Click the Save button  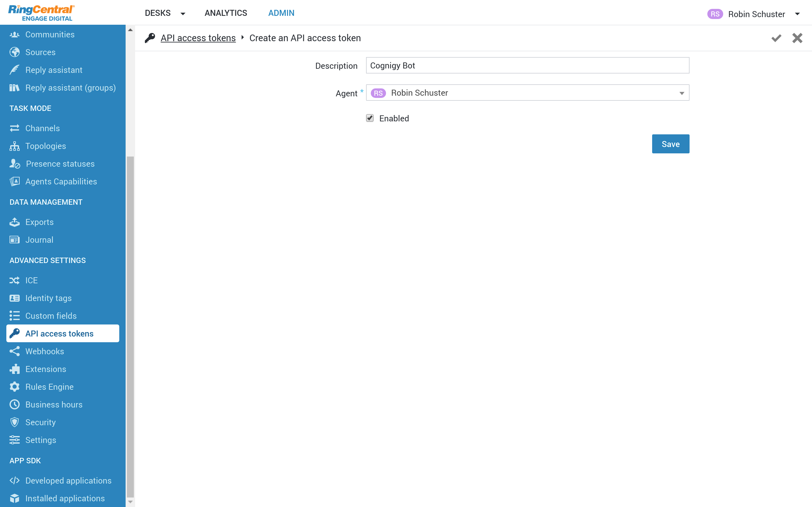point(671,144)
